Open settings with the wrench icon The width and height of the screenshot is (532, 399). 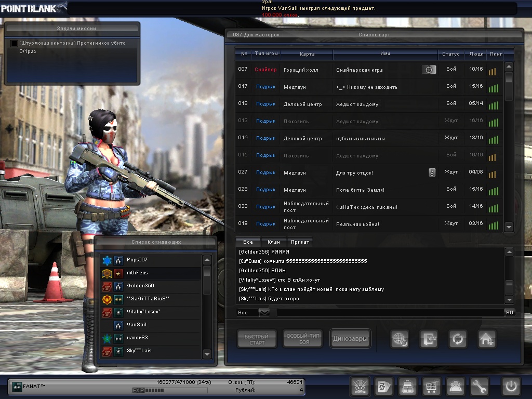480,387
